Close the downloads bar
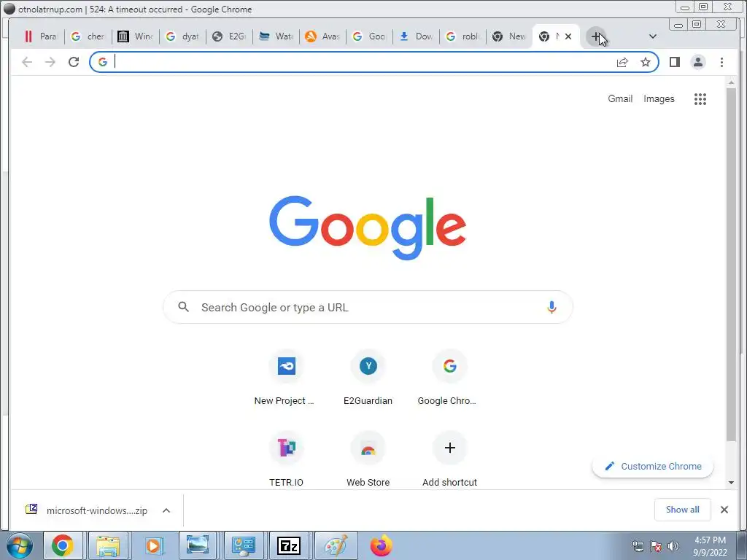Screen dimensions: 747x560 (724, 510)
